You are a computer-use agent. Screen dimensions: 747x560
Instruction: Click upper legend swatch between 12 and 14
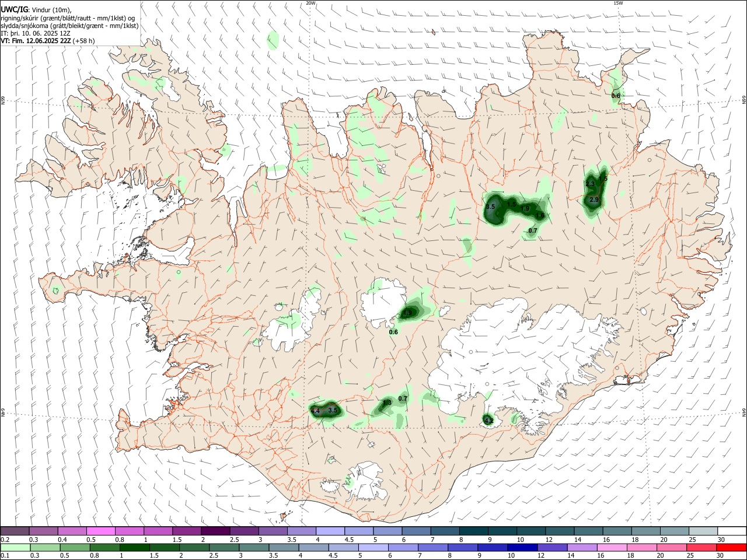point(560,531)
